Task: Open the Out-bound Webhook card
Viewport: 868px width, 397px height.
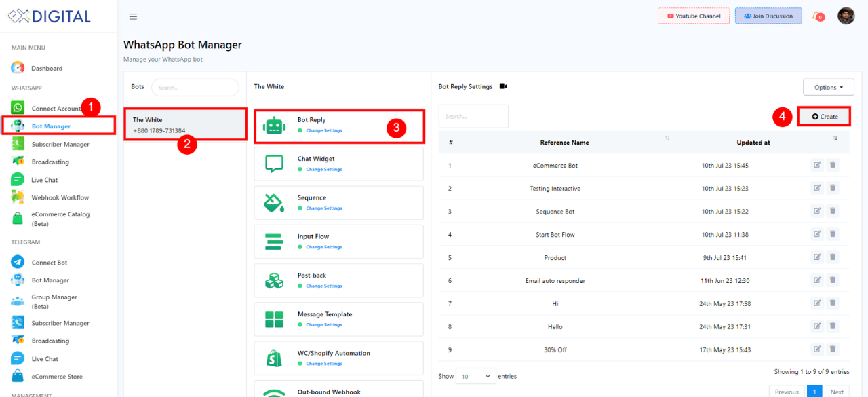Action: pos(338,389)
